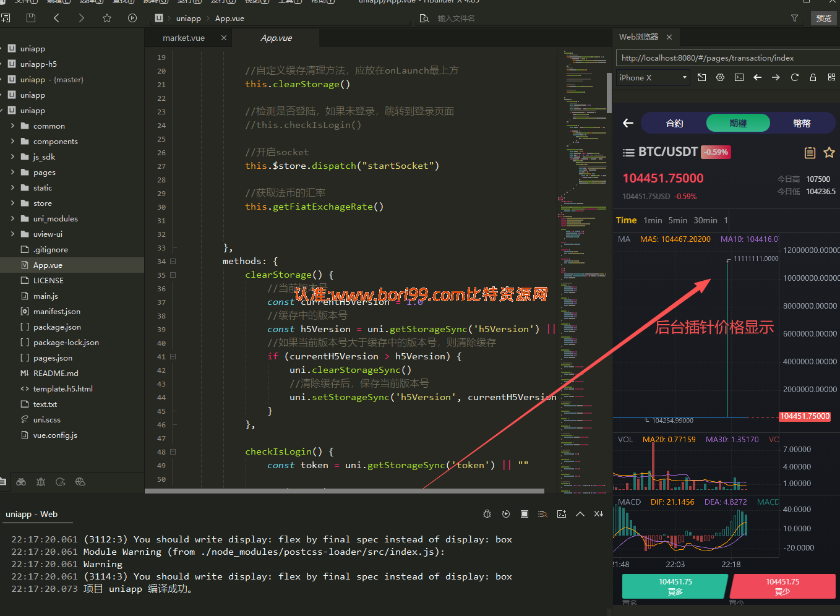840x616 pixels.
Task: Select the 1min chart interval
Action: click(653, 220)
